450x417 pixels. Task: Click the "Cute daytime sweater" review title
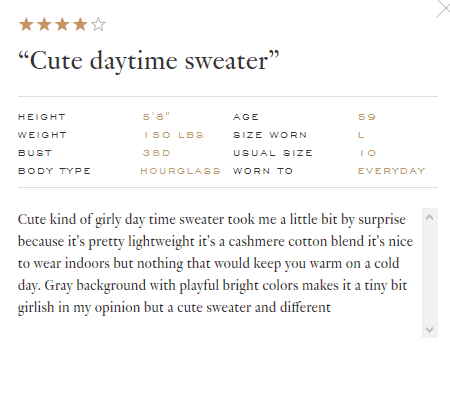click(149, 61)
